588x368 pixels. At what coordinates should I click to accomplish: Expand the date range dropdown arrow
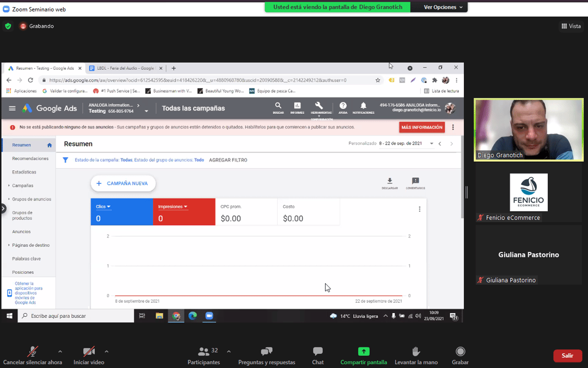point(431,144)
